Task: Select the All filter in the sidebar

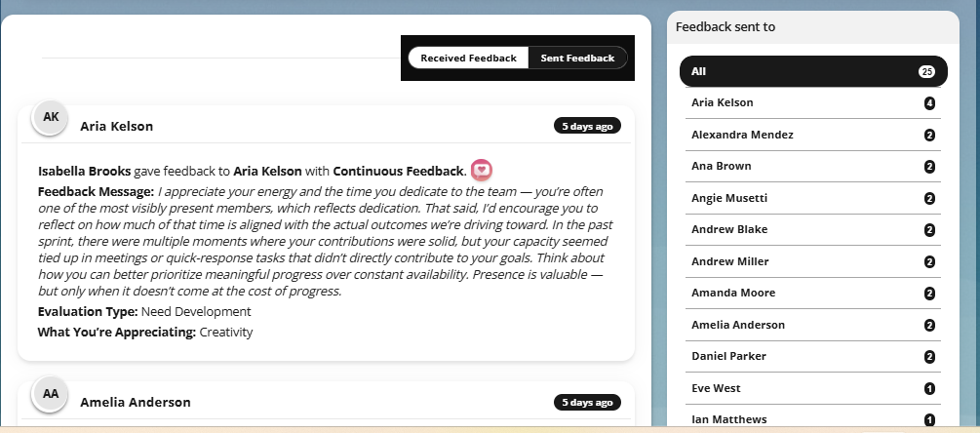Action: click(x=813, y=71)
